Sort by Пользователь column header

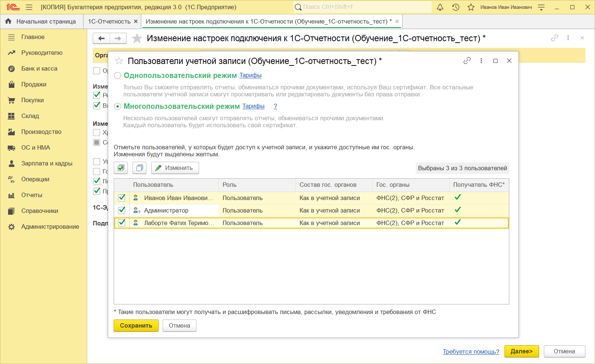click(174, 185)
